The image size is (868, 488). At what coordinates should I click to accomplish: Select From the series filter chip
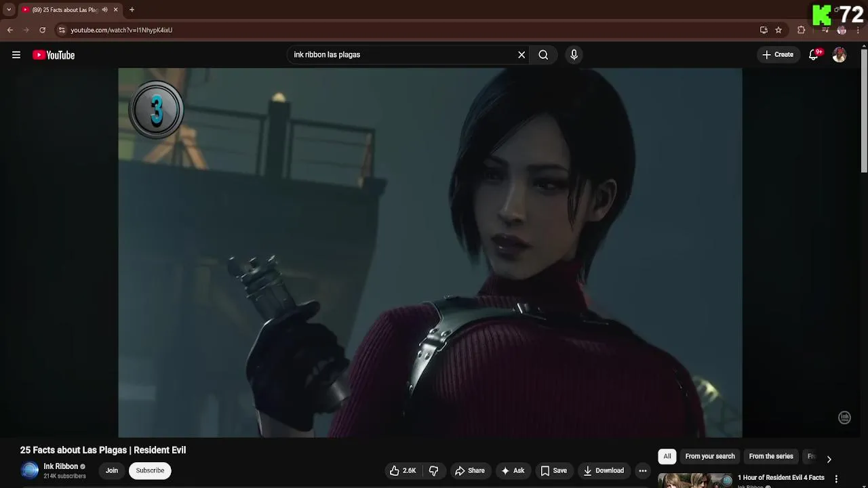(x=771, y=456)
